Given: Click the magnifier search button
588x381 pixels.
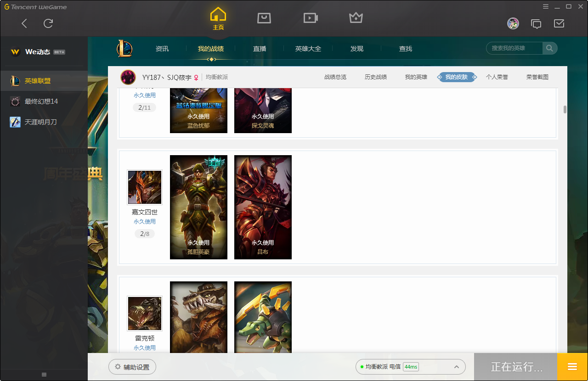Looking at the screenshot, I should (550, 48).
